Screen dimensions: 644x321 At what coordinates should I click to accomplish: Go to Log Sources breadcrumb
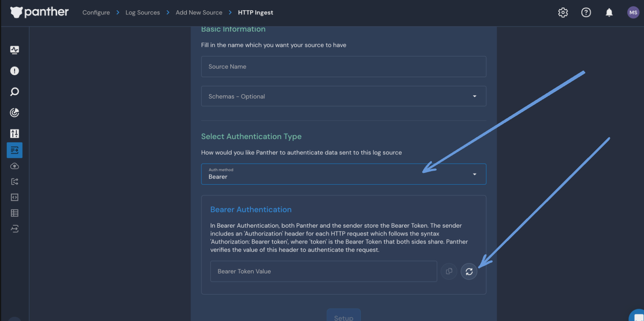coord(143,12)
